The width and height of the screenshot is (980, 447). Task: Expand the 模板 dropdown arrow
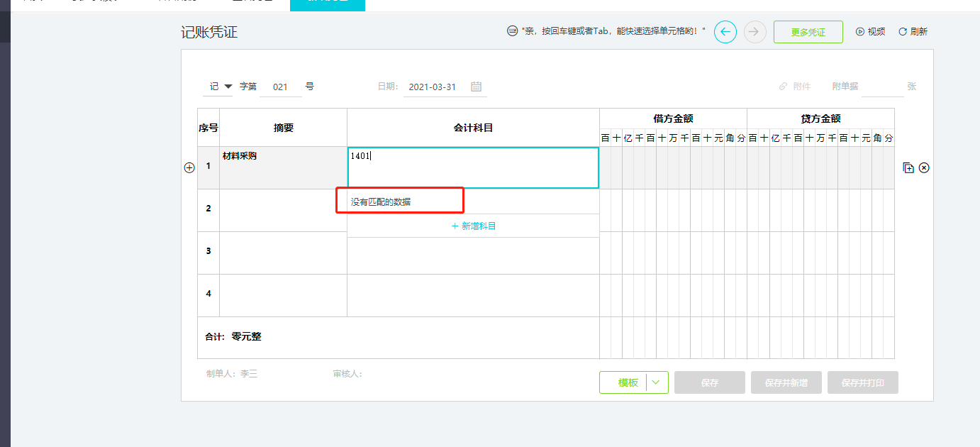(657, 382)
